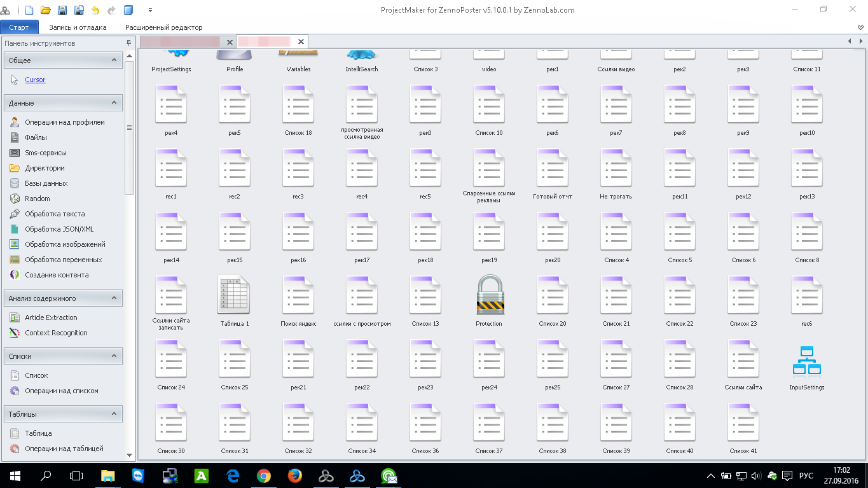The image size is (868, 488).
Task: Collapse the Данные section
Action: click(x=114, y=103)
